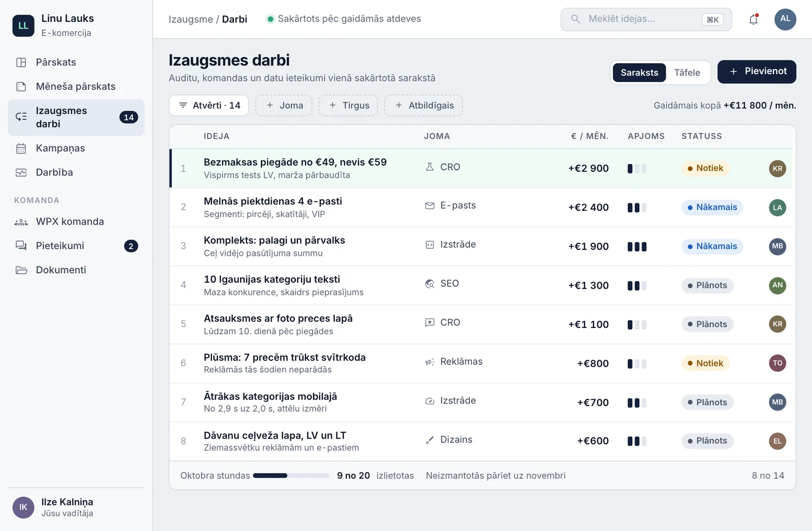
Task: Click the +€600 value
Action: pos(593,441)
